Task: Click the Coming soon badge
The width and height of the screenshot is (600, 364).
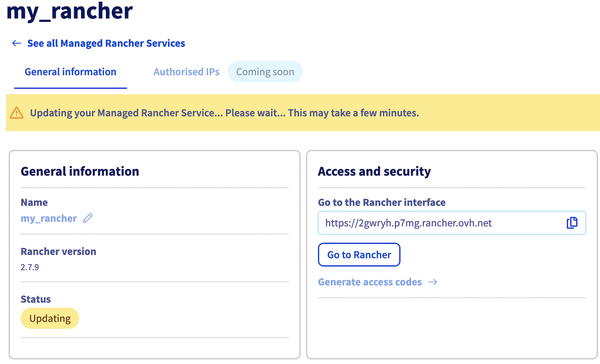Action: pos(265,72)
